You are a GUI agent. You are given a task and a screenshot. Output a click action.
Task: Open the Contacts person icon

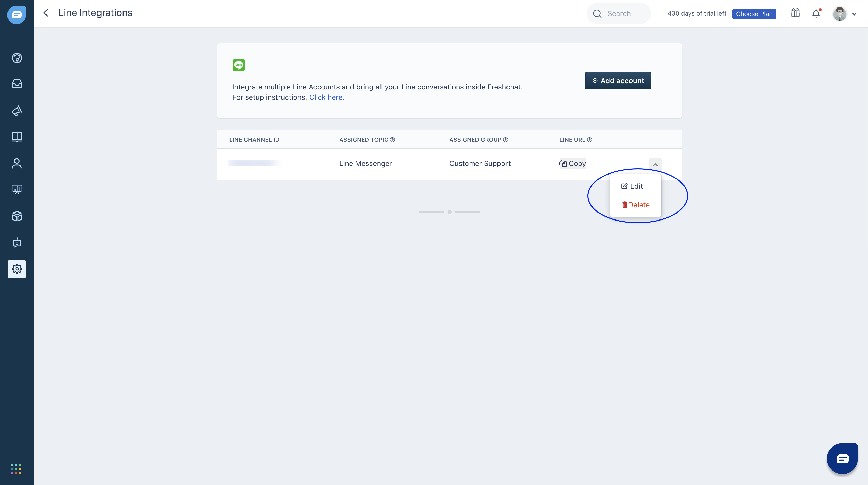(17, 163)
